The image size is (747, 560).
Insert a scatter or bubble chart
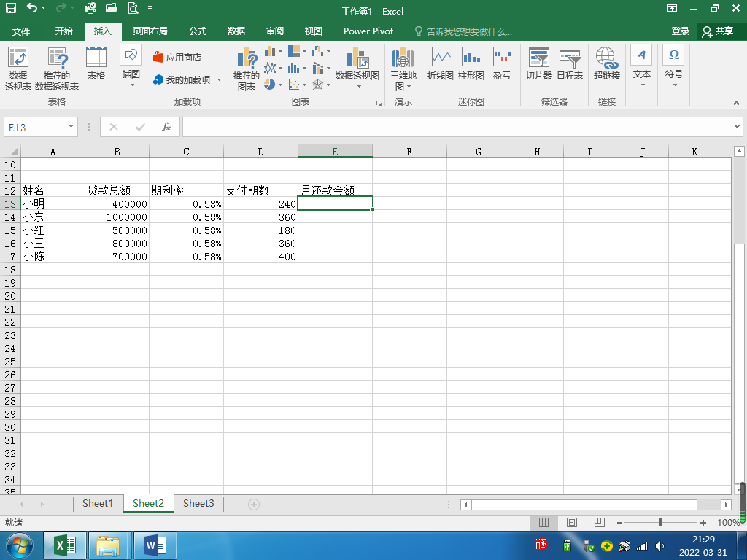(298, 85)
